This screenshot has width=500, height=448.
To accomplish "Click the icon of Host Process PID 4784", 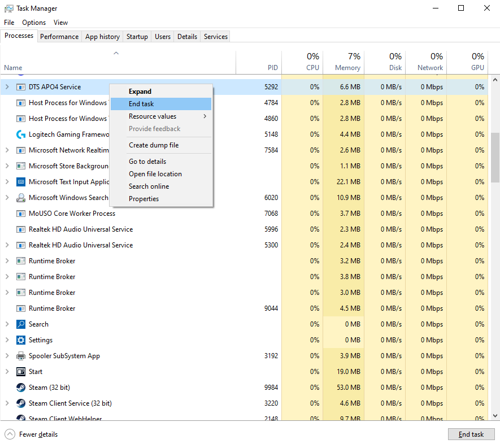I will point(21,103).
